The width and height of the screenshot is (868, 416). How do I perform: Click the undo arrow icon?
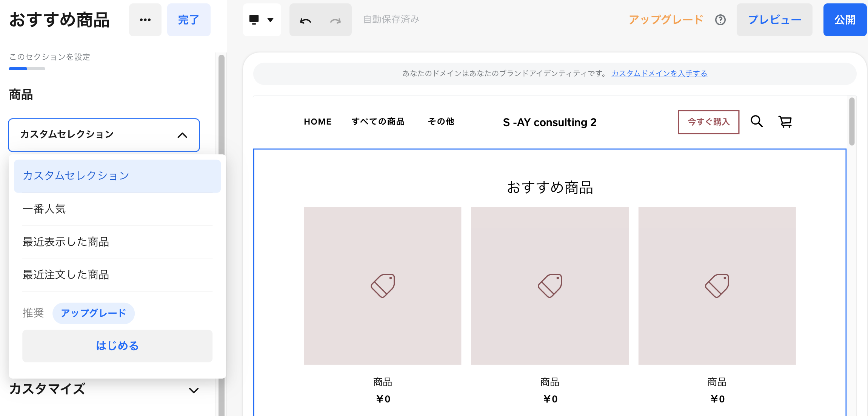point(305,20)
